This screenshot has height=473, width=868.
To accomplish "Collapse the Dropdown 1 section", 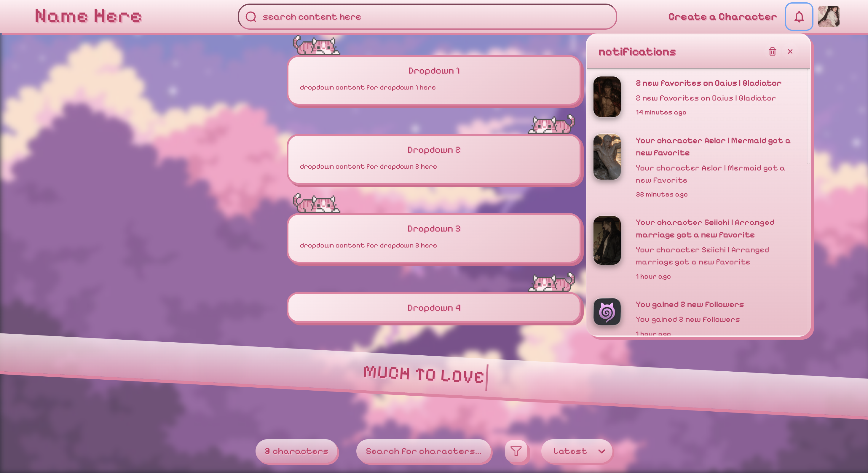I will coord(434,71).
